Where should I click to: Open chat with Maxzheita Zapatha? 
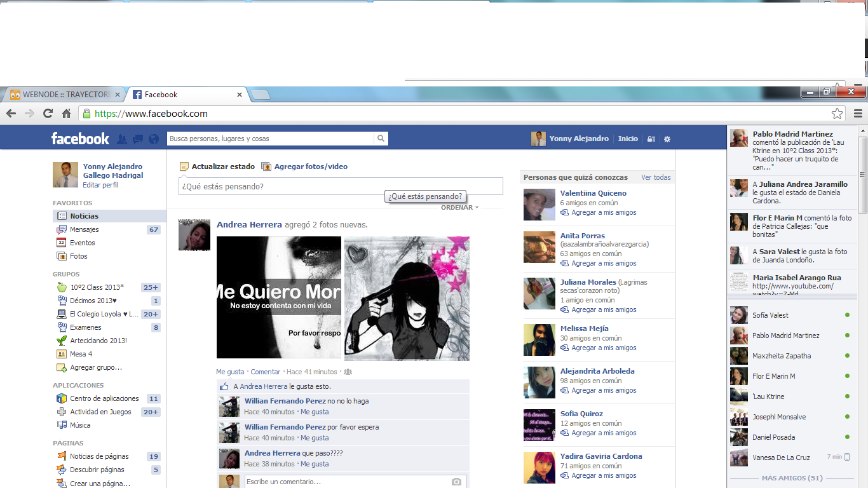click(x=791, y=356)
